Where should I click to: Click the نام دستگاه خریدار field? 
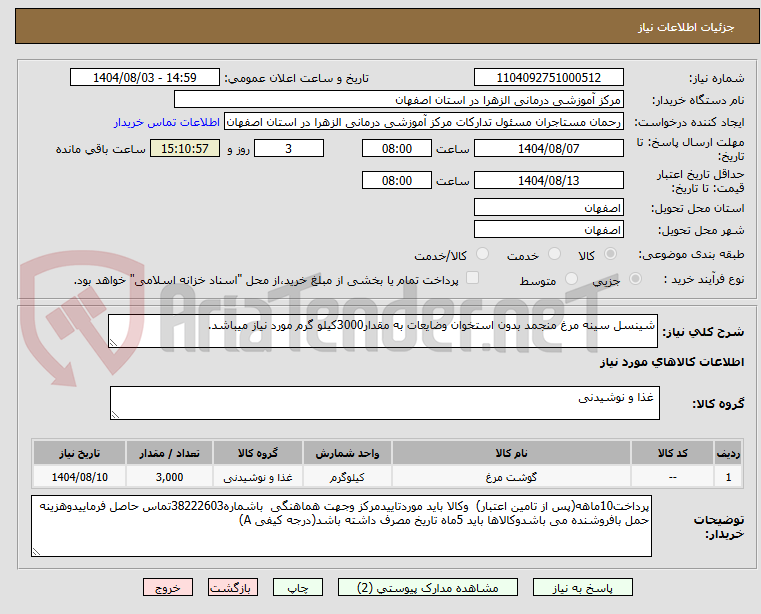(x=398, y=100)
